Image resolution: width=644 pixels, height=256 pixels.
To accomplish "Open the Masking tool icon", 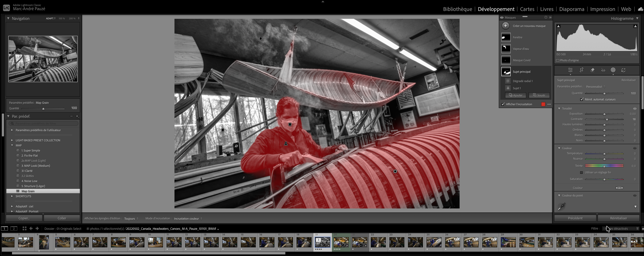I will coord(613,70).
